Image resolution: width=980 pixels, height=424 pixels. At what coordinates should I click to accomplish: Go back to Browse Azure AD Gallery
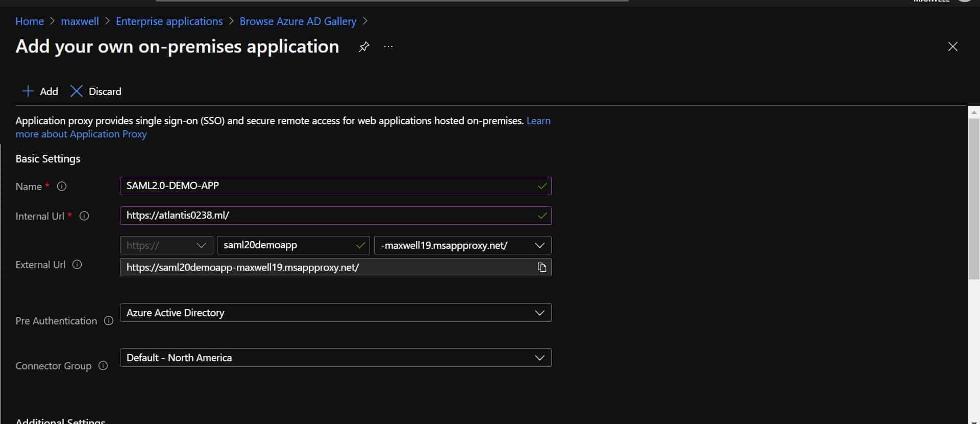298,21
